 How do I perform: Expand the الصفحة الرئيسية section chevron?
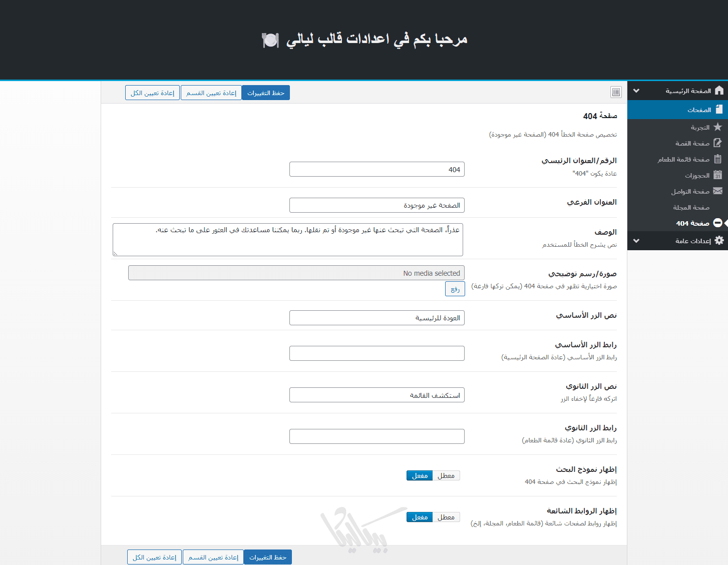636,91
